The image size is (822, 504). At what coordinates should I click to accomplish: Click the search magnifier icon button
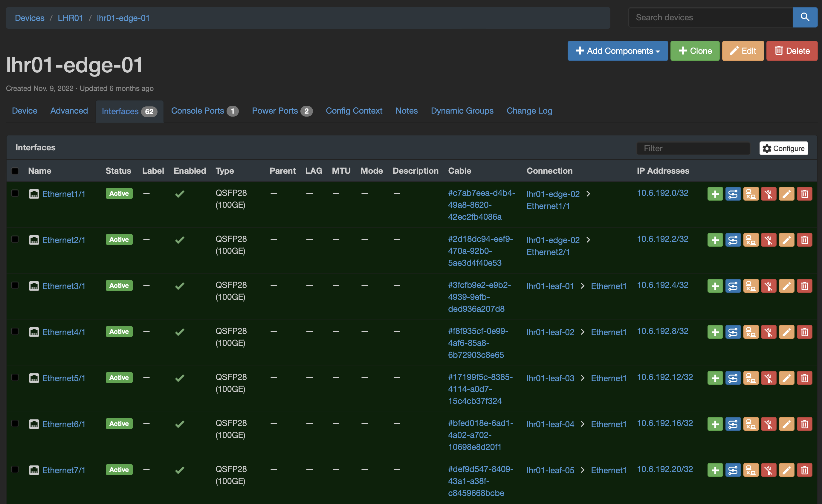(804, 17)
